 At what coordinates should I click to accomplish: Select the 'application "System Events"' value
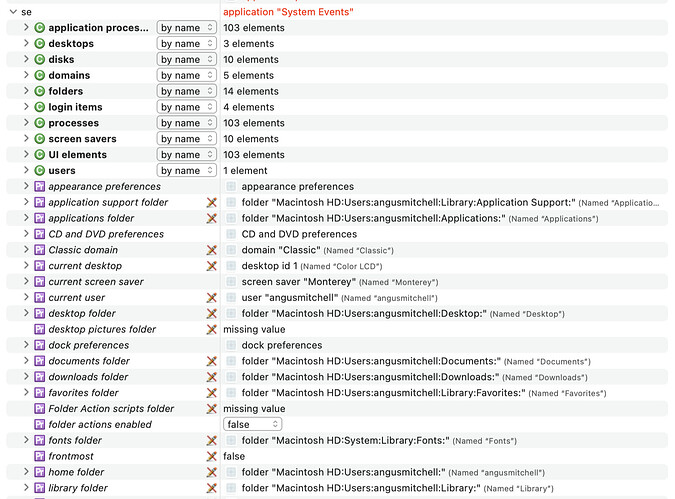pyautogui.click(x=288, y=12)
